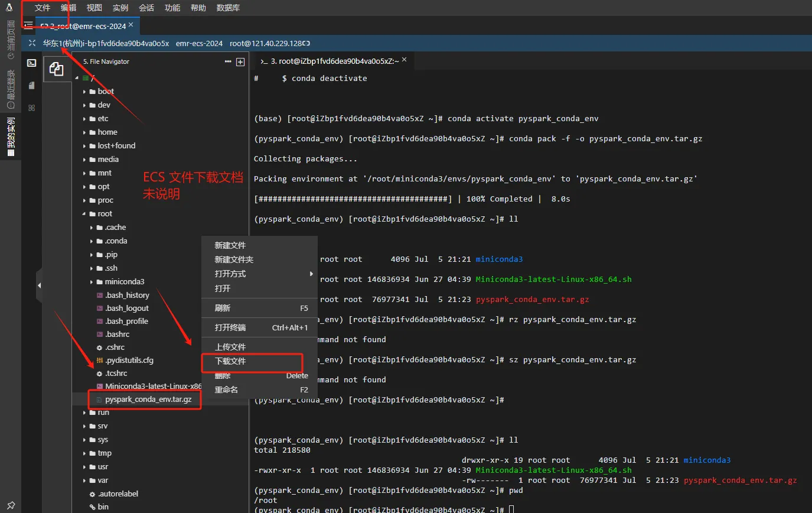Choose 重命名 from context menu

tap(259, 389)
